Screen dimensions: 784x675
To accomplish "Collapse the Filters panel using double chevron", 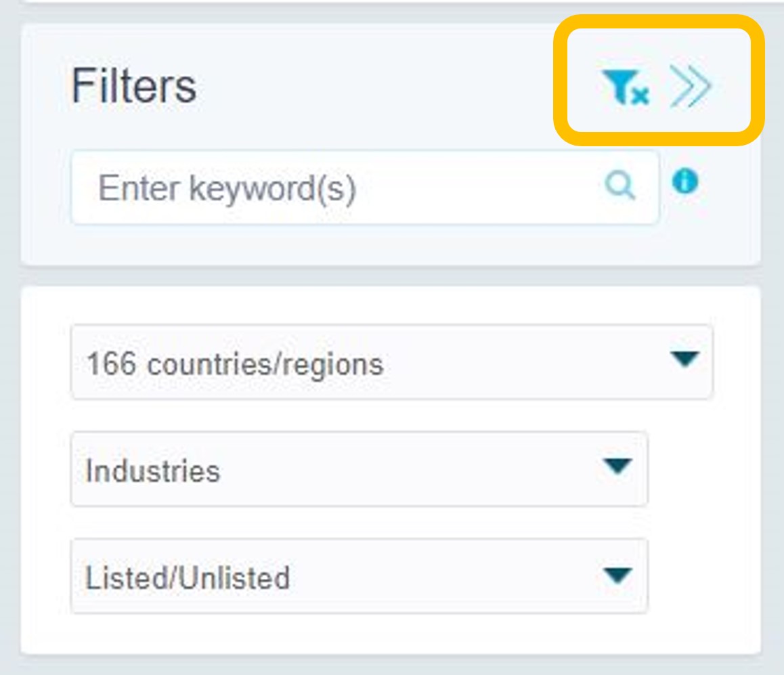I will pos(690,87).
